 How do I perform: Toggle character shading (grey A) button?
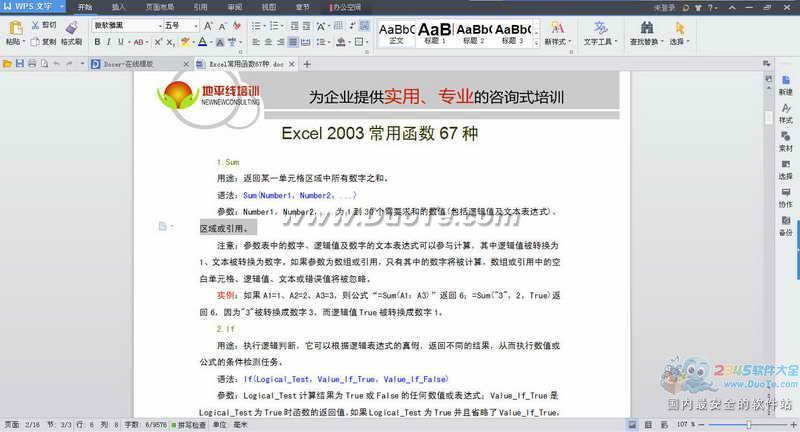(x=220, y=42)
